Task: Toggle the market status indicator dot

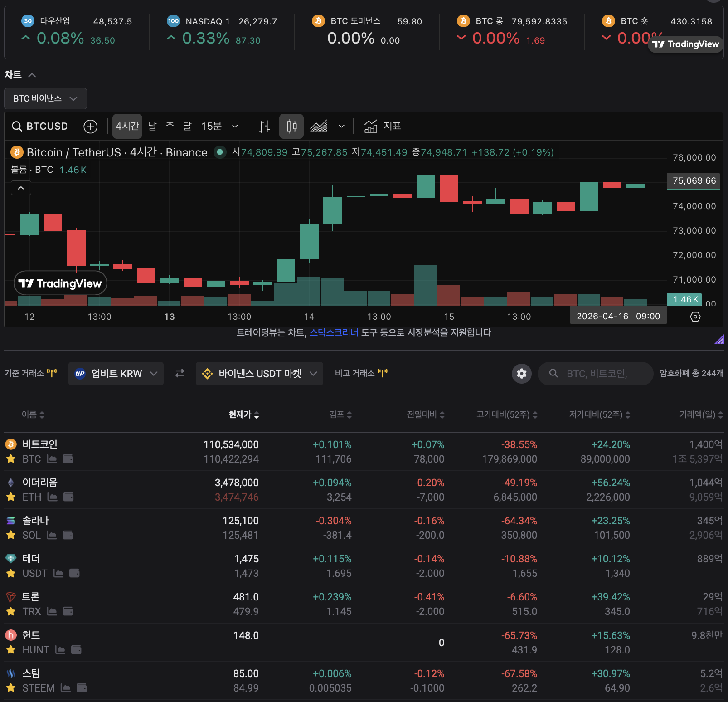Action: (220, 152)
